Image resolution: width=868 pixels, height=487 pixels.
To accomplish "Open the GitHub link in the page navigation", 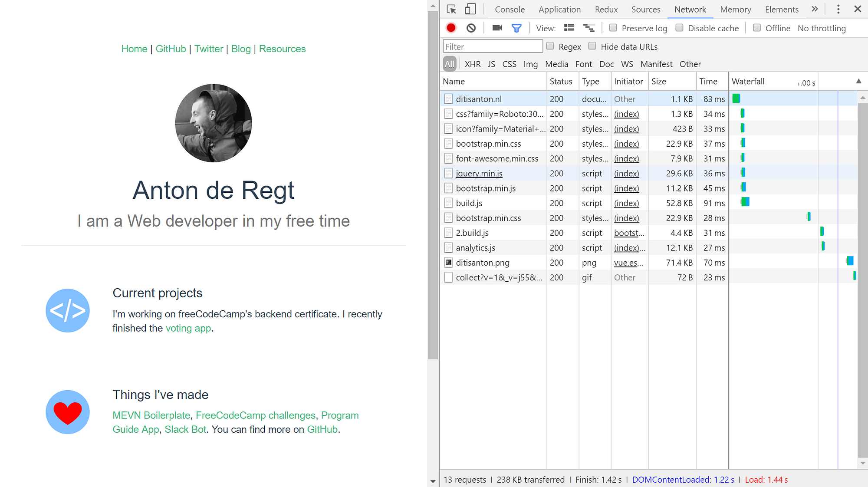I will coord(171,49).
